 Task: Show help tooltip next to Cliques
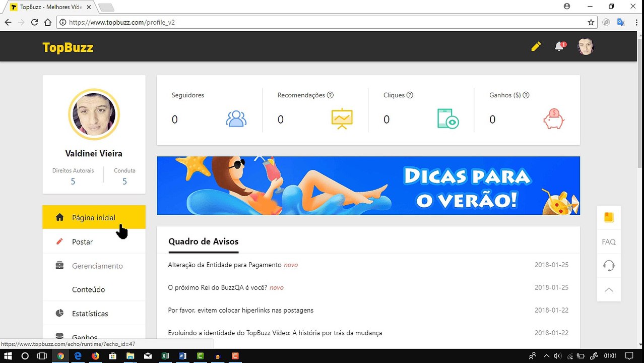coord(410,95)
